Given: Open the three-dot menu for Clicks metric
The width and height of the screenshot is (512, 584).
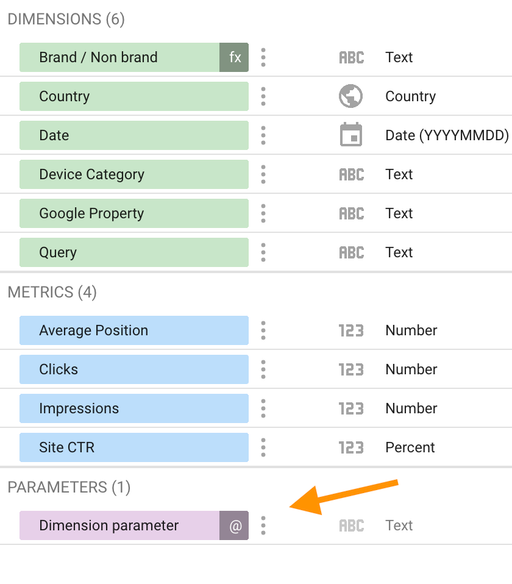Looking at the screenshot, I should pyautogui.click(x=263, y=369).
